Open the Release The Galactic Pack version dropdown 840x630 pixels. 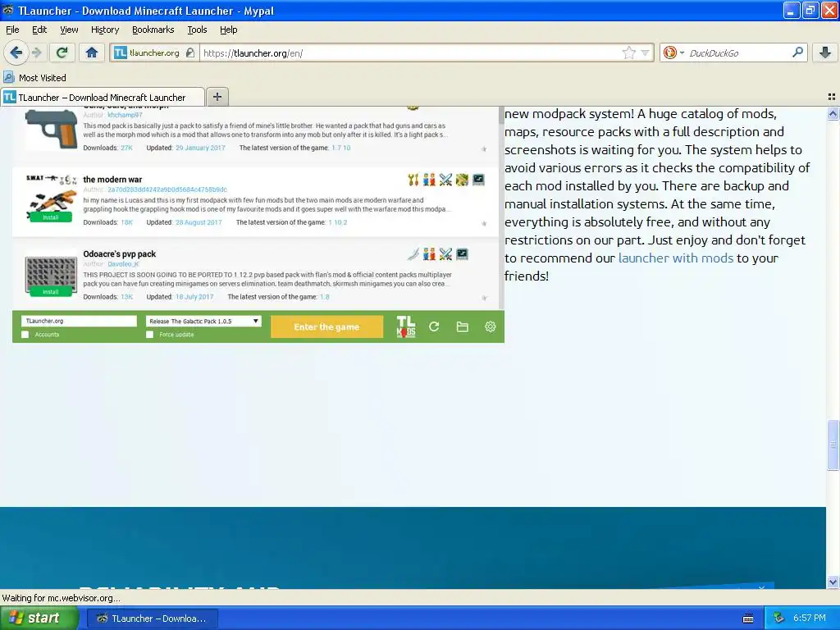pos(203,321)
